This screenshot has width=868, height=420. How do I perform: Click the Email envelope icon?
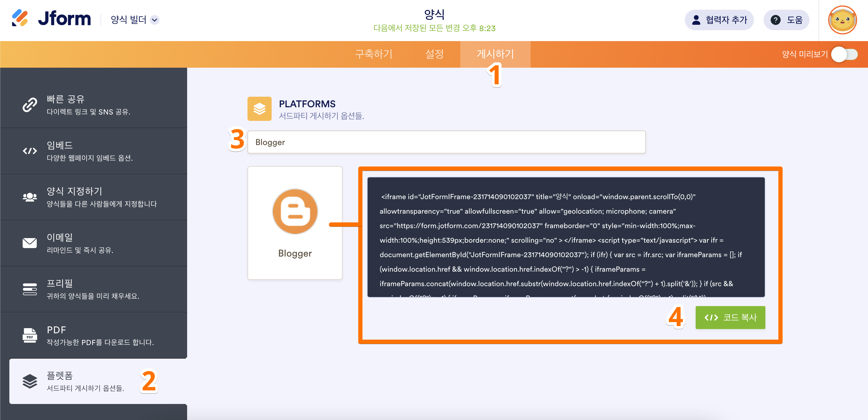(x=30, y=243)
